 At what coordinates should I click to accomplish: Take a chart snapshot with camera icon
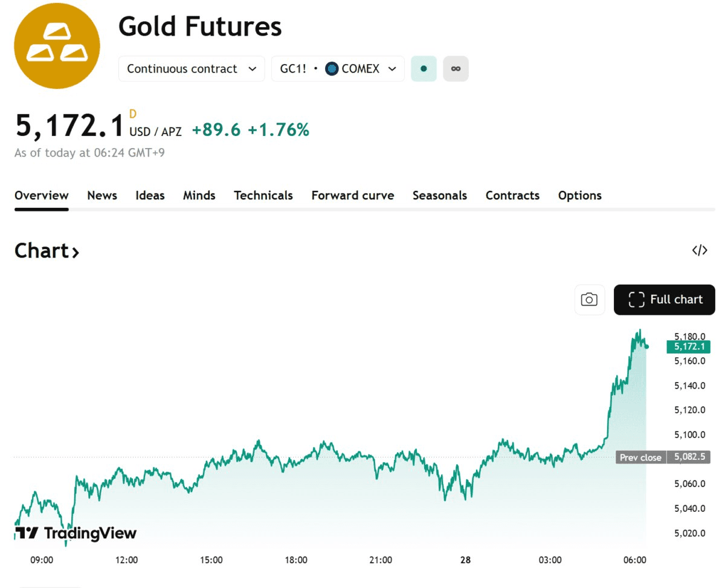pyautogui.click(x=589, y=300)
